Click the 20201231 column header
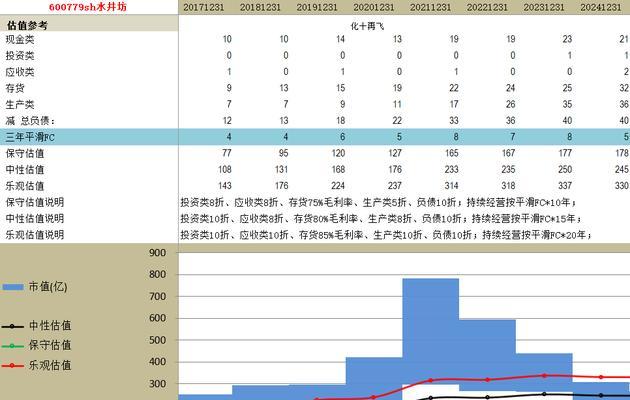 point(374,7)
